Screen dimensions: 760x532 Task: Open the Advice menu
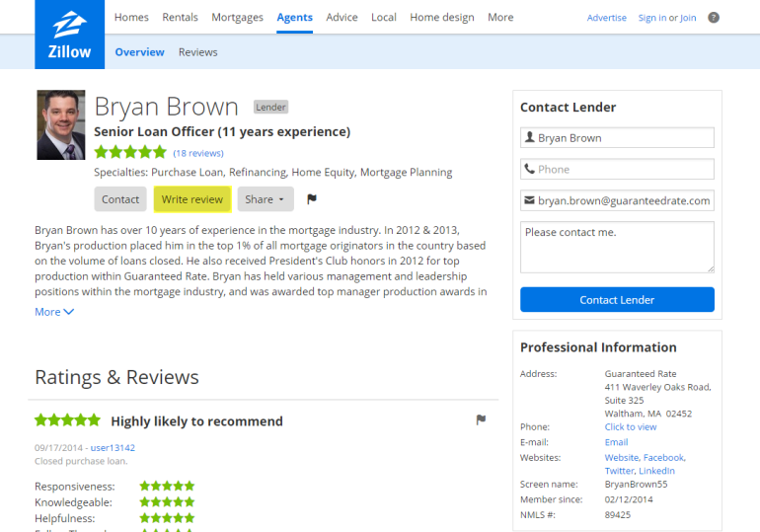[x=342, y=18]
